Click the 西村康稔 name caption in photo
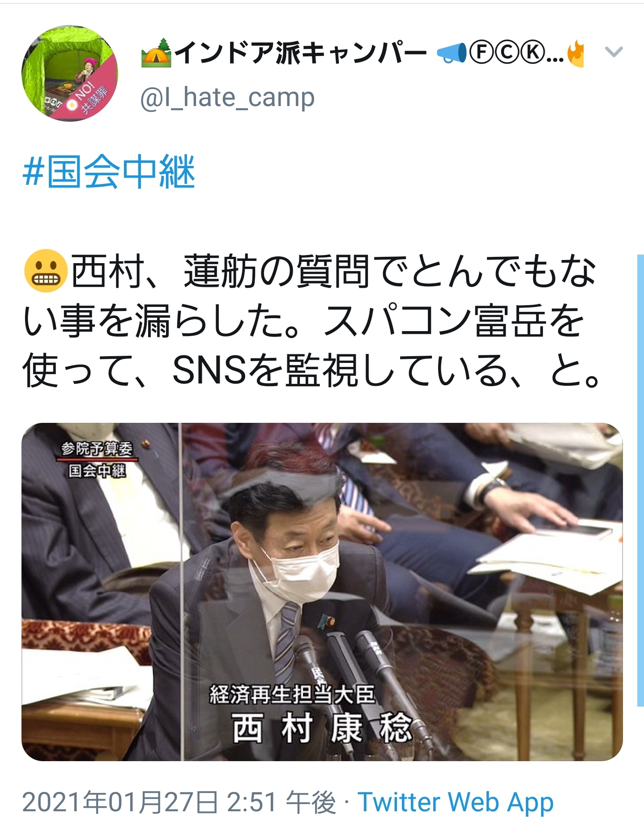The height and width of the screenshot is (839, 644). (322, 728)
